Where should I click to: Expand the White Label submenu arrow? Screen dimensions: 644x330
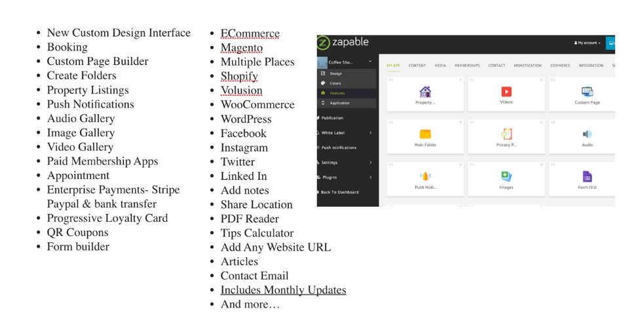[x=370, y=133]
